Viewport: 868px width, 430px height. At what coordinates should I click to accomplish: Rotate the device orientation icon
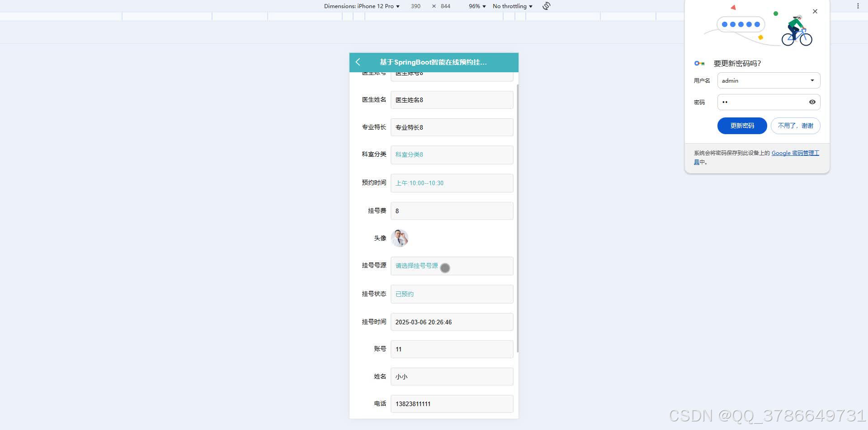pos(546,6)
